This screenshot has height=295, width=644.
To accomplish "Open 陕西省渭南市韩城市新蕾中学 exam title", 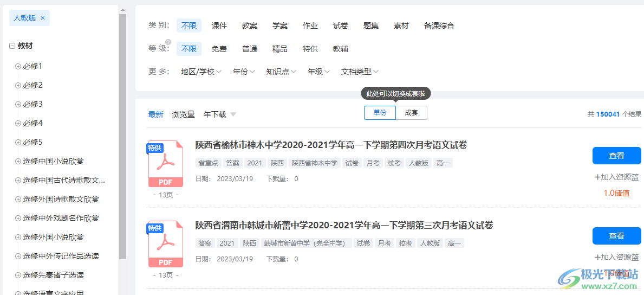I will point(344,226).
